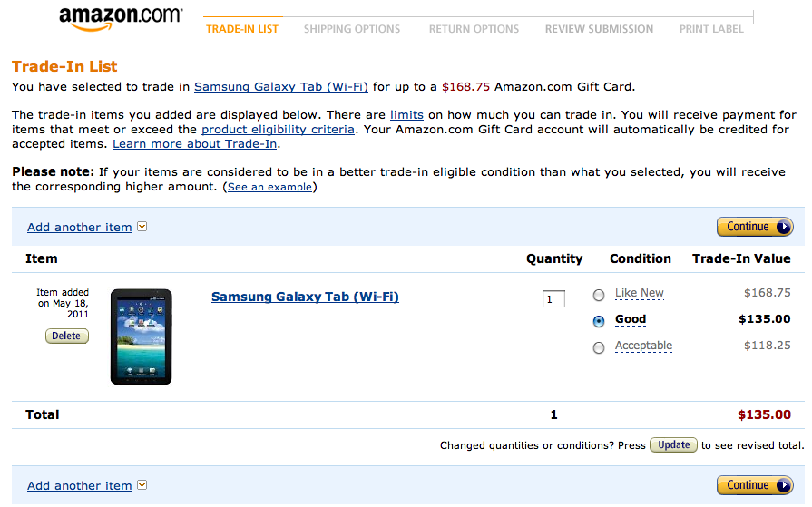The height and width of the screenshot is (507, 812).
Task: Select the Acceptable condition radio button
Action: point(598,347)
